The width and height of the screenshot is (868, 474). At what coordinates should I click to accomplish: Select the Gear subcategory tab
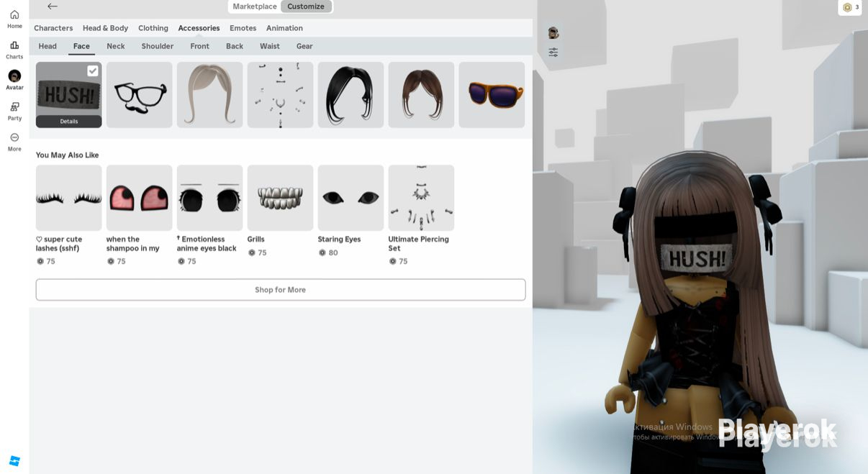(304, 46)
